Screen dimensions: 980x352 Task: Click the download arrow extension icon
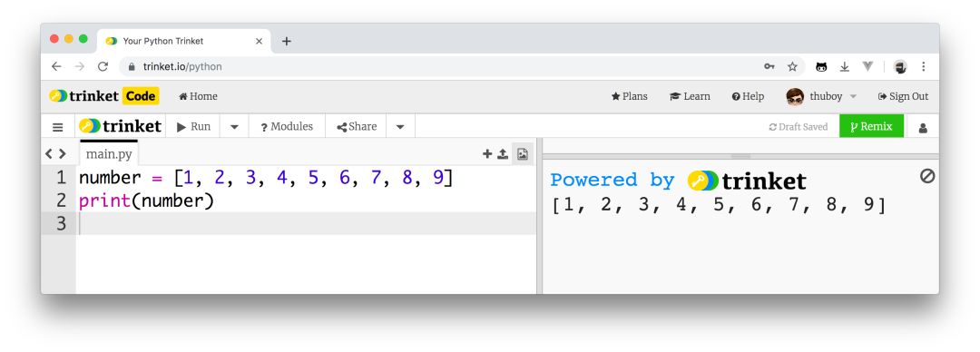[x=845, y=67]
